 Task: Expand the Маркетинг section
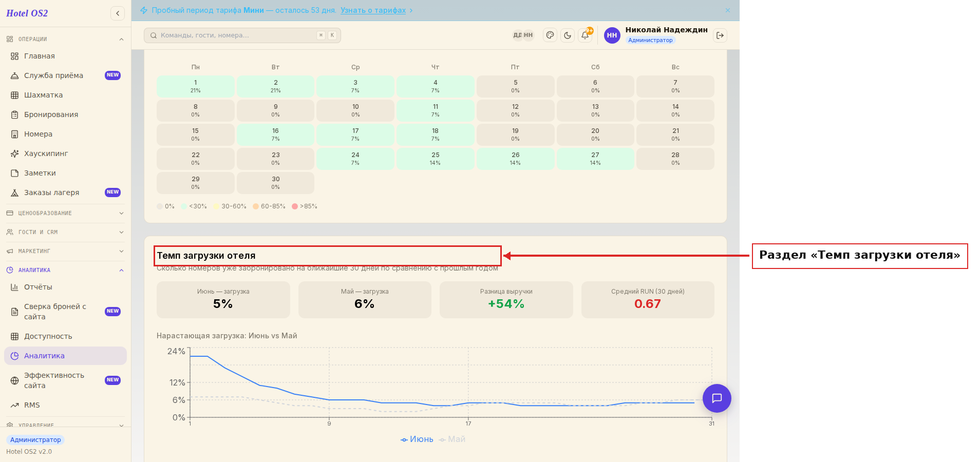click(65, 251)
